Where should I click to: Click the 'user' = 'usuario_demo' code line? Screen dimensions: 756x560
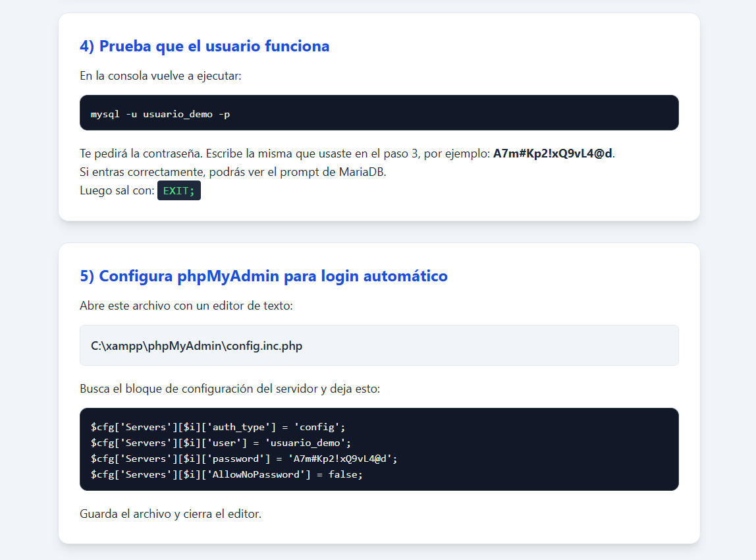click(221, 443)
